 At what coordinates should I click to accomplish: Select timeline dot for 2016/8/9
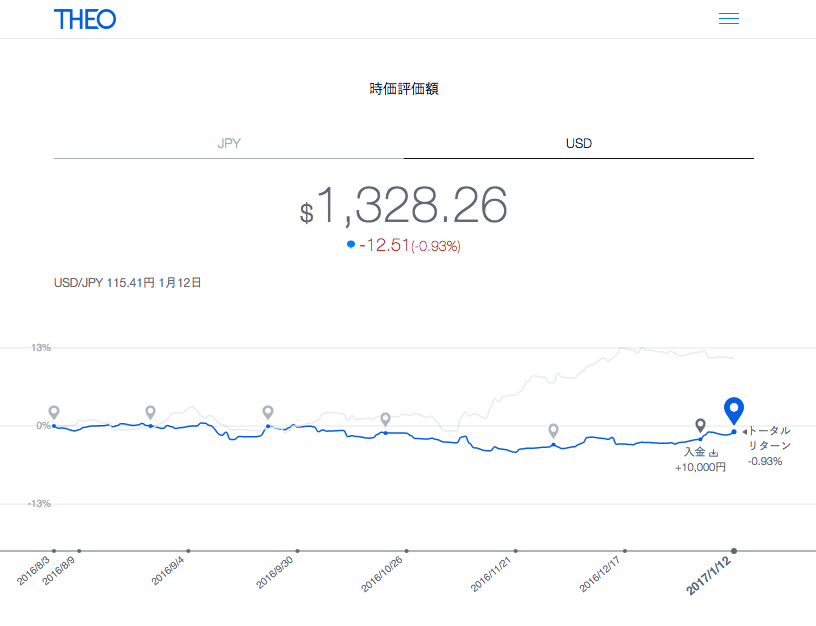79,551
